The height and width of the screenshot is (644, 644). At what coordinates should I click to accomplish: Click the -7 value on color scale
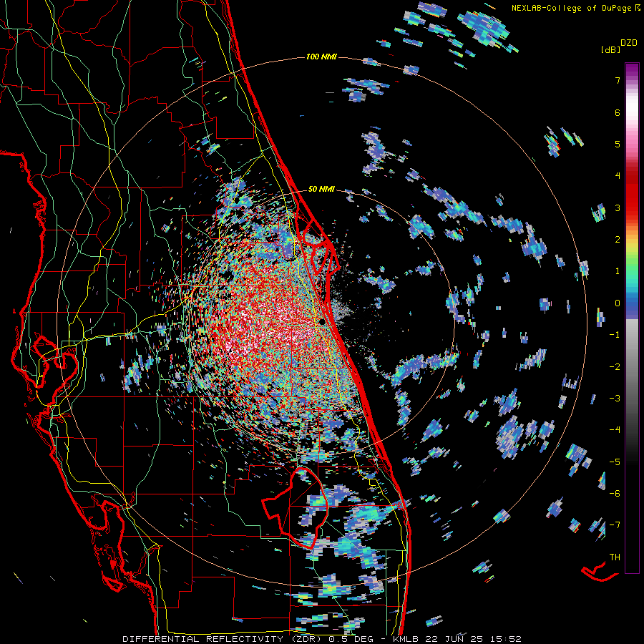coord(615,525)
